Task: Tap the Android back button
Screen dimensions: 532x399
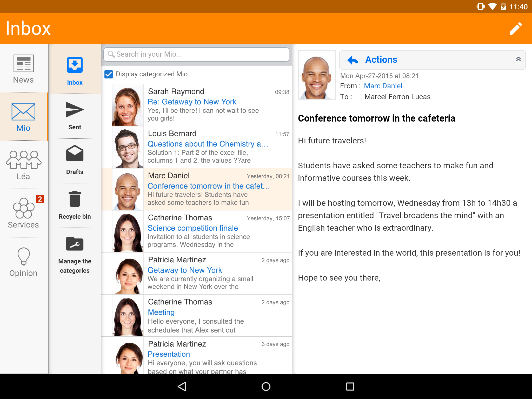Action: pyautogui.click(x=182, y=387)
